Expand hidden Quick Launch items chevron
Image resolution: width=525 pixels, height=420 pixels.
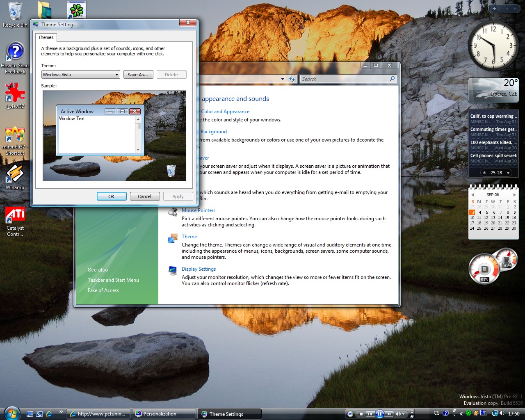coord(61,412)
